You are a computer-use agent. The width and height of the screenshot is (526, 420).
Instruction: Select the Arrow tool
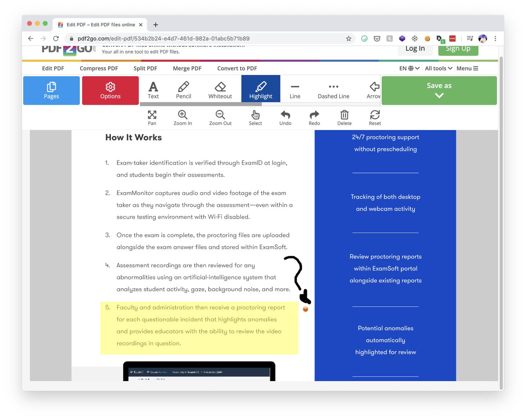tap(373, 90)
